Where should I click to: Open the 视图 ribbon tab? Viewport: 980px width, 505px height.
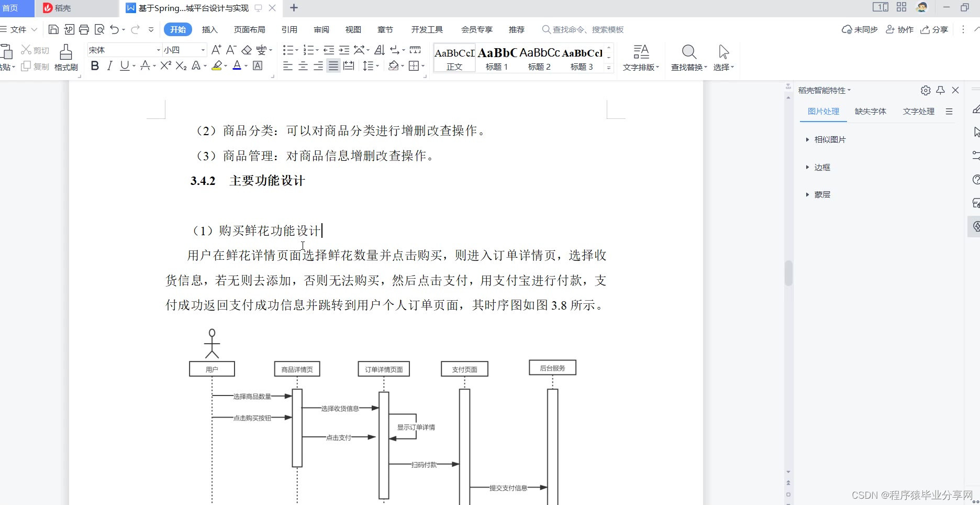(353, 29)
